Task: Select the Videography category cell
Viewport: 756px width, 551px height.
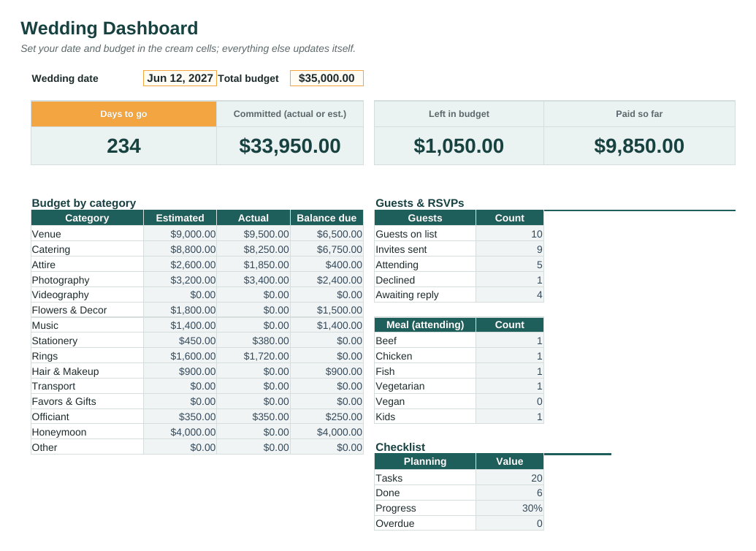Action: [87, 294]
